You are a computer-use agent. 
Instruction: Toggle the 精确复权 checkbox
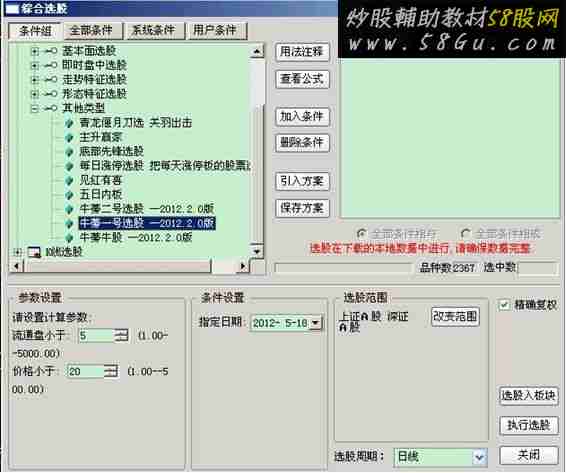click(x=504, y=305)
